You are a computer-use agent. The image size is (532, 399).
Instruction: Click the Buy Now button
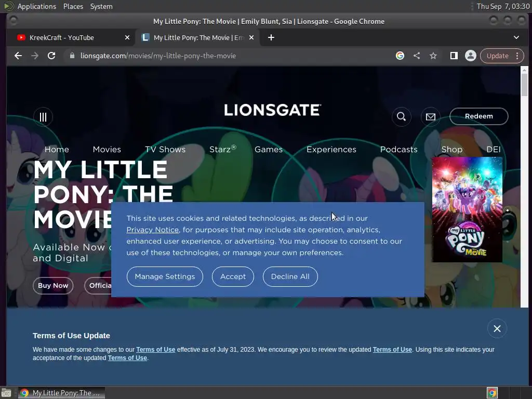[53, 286]
